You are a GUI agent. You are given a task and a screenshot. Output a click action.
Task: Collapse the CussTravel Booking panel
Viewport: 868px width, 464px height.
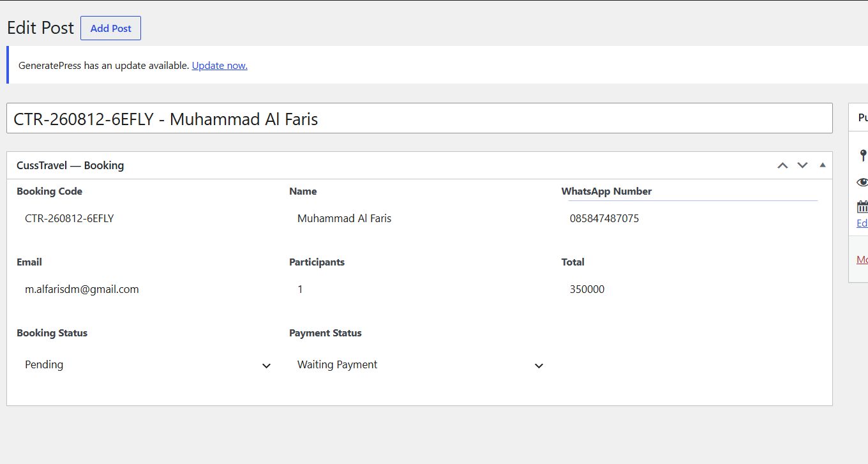[823, 165]
